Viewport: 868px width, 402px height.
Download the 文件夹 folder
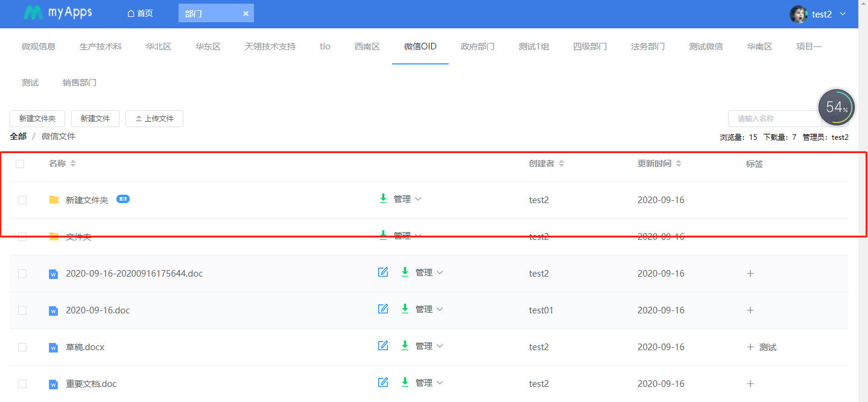383,235
